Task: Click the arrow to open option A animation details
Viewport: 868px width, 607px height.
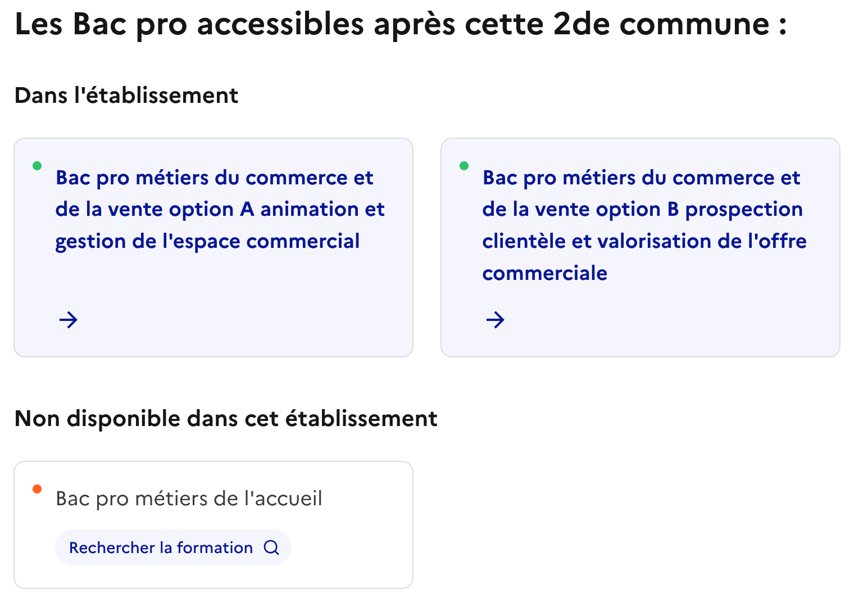Action: [67, 320]
